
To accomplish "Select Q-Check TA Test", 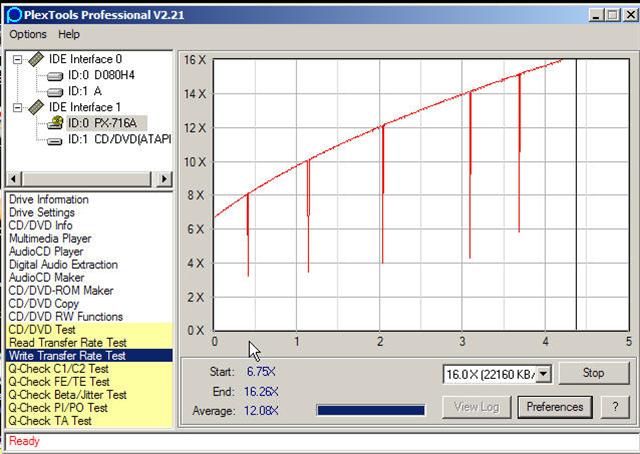I will (89, 421).
